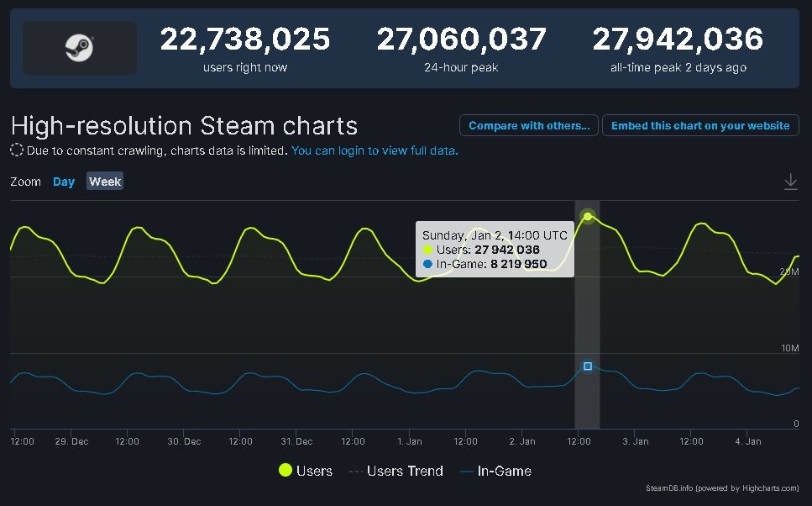Click the blue square In-Game marker on chart
Image resolution: width=812 pixels, height=506 pixels.
(587, 365)
